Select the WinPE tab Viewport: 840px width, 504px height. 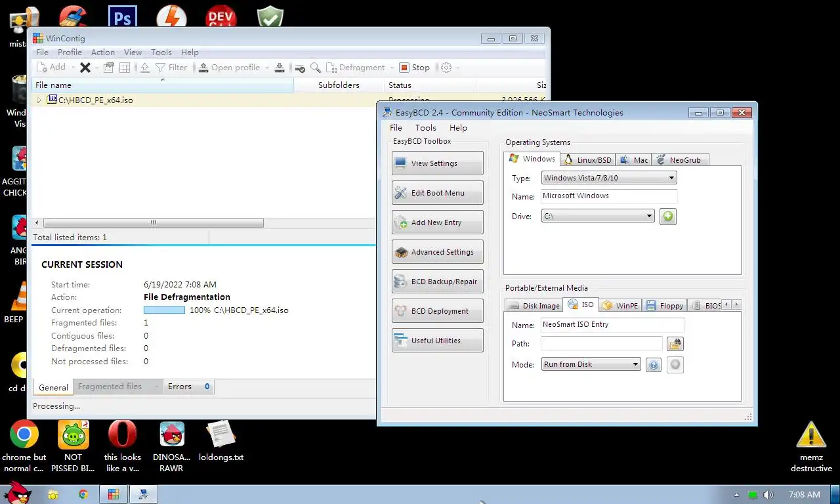(620, 306)
